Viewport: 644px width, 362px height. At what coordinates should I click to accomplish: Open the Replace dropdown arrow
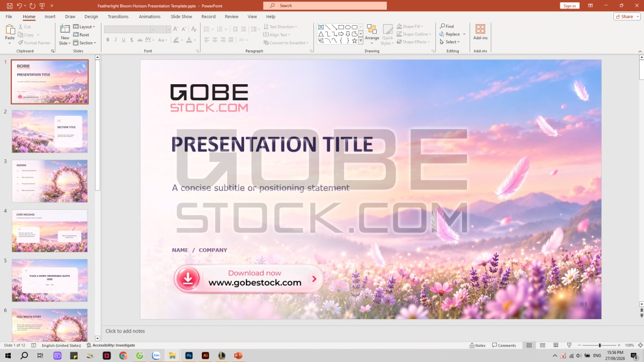click(464, 34)
